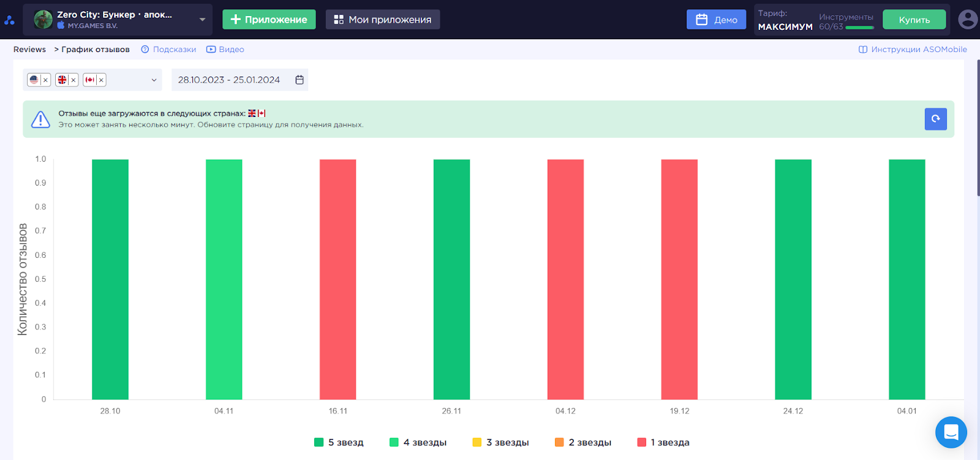980x460 pixels.
Task: Remove the US flag country tag
Action: pos(45,80)
